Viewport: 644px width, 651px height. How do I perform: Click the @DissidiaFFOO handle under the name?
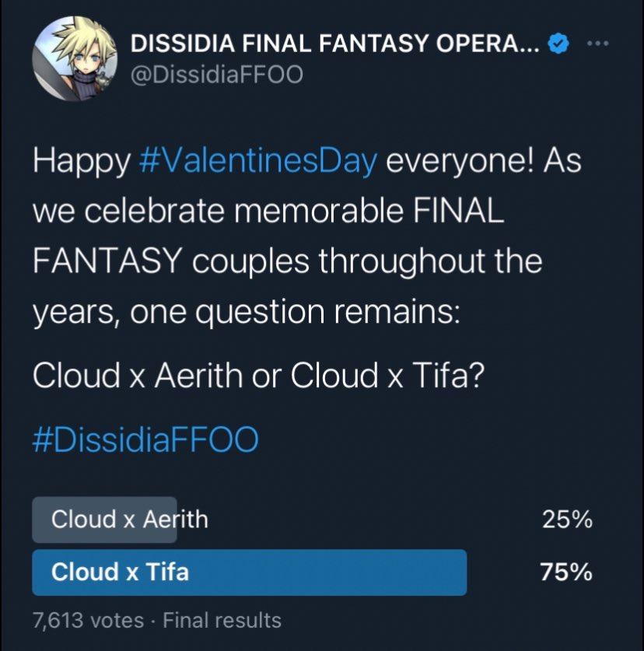(x=217, y=75)
